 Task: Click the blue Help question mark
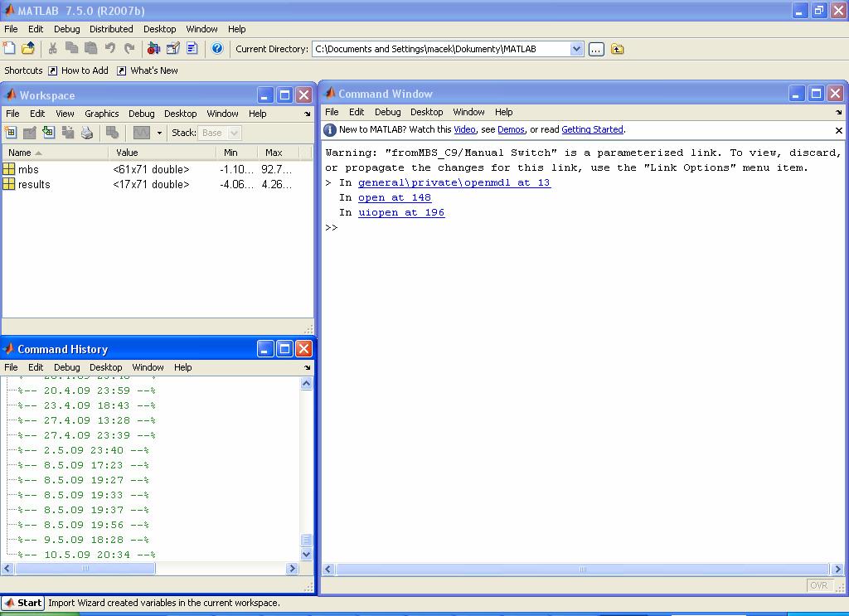(x=217, y=49)
